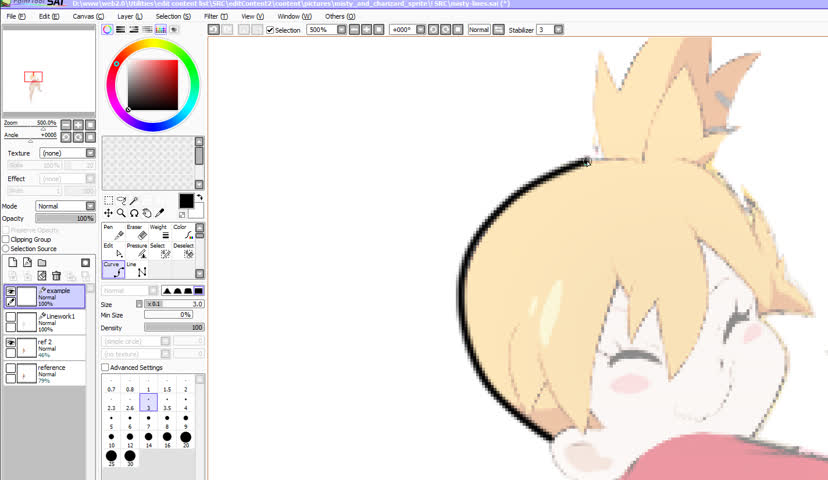Pick the Pressure tool

click(141, 253)
